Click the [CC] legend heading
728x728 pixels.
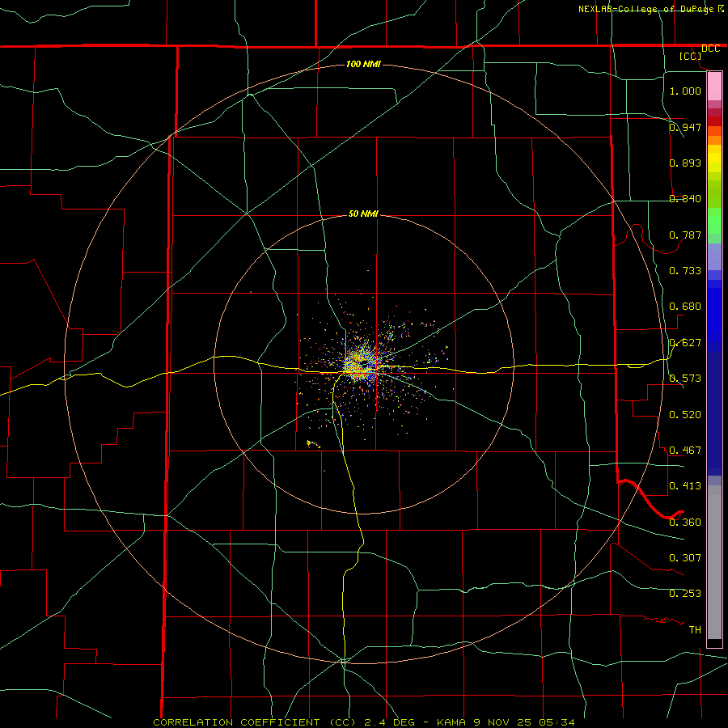coord(690,56)
